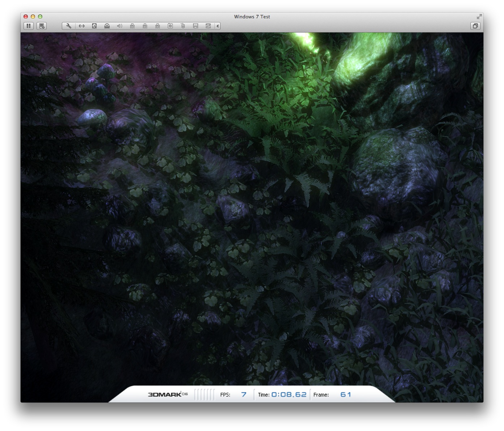Click the CD/DVD drive icon
The height and width of the screenshot is (431, 504).
coord(107,26)
